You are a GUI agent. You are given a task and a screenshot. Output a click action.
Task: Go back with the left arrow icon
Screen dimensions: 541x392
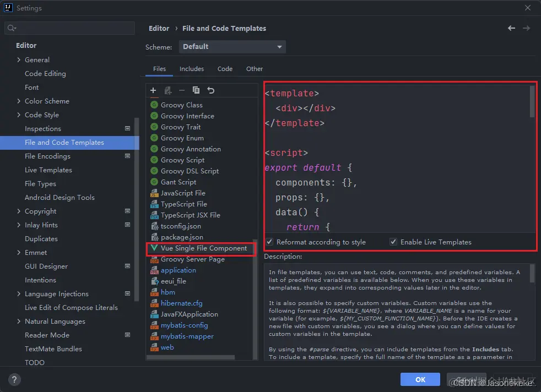[511, 28]
